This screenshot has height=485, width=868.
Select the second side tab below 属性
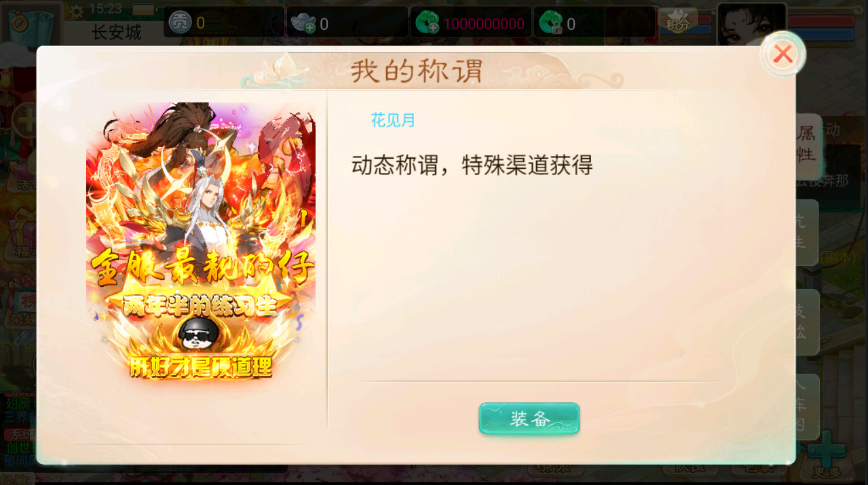tap(805, 232)
